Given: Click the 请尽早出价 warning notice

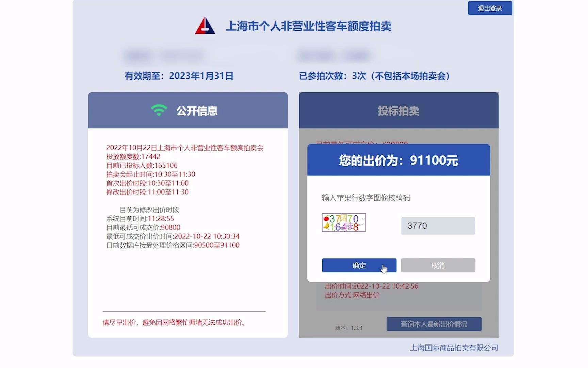Looking at the screenshot, I should 175,322.
